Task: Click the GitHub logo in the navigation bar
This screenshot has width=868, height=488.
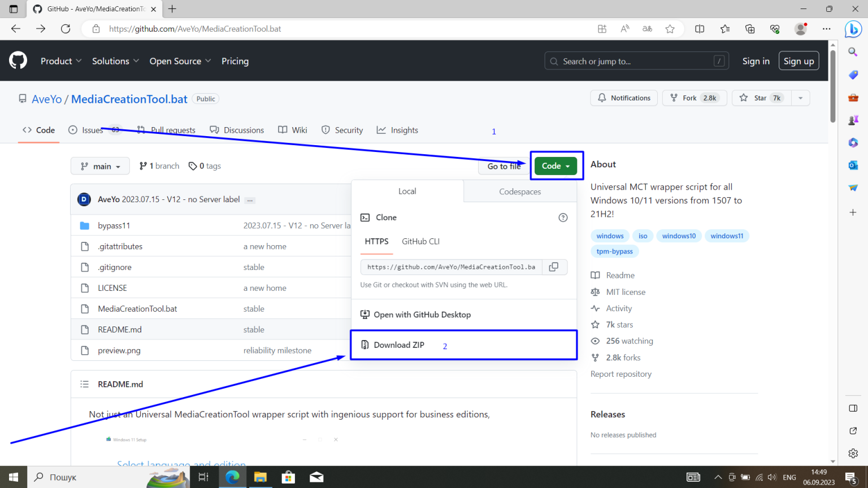Action: click(x=18, y=60)
